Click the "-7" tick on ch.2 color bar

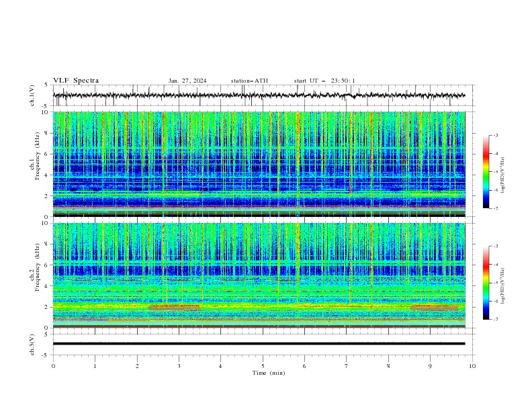point(496,320)
